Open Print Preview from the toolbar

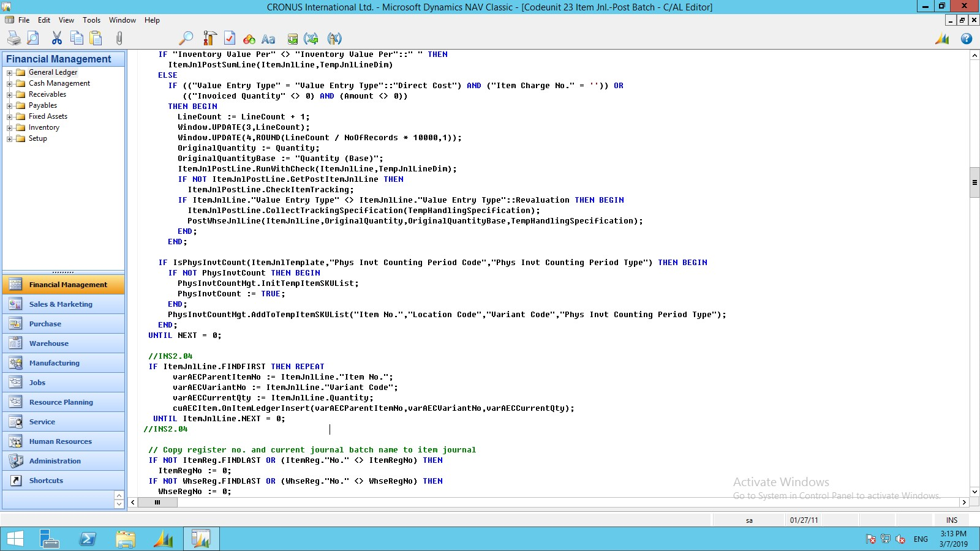32,38
